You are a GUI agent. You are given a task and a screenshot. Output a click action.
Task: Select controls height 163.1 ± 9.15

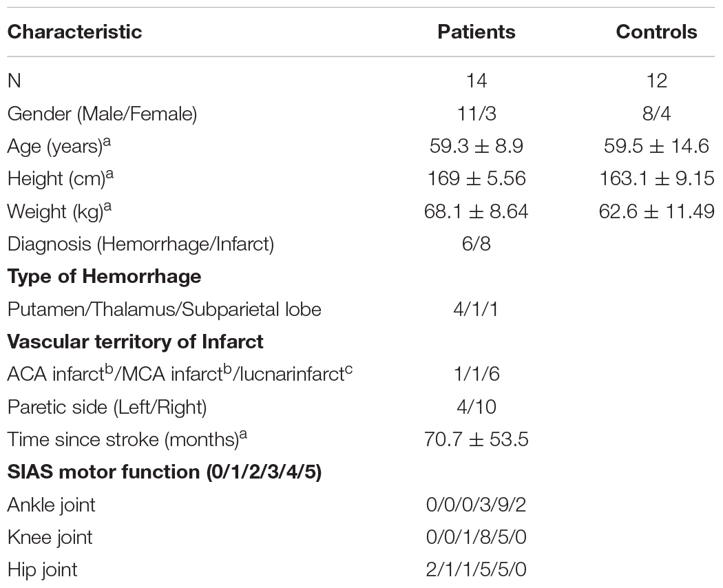[656, 178]
